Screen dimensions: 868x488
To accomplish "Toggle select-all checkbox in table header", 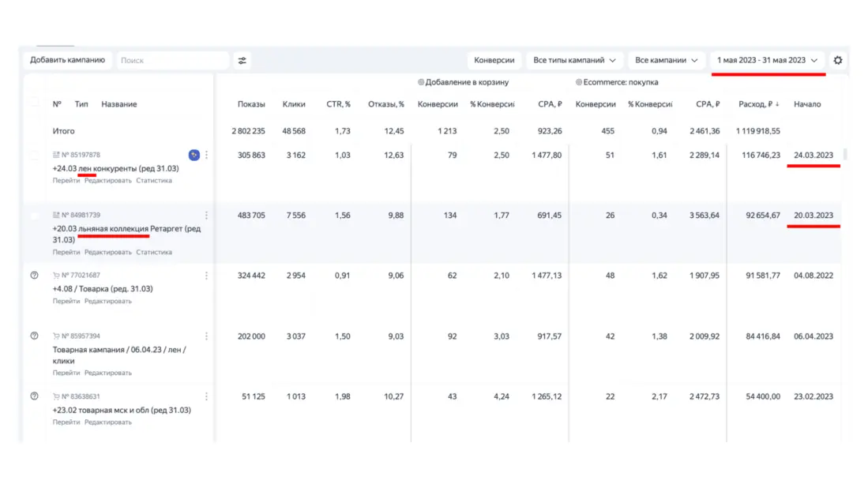I will [34, 103].
